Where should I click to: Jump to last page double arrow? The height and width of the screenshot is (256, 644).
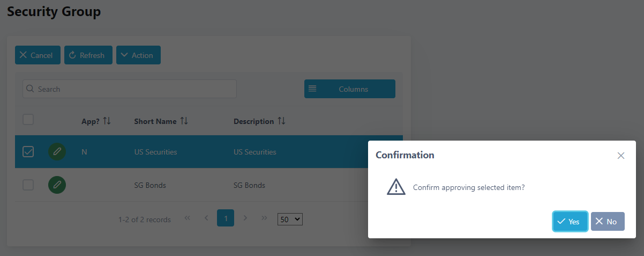(x=264, y=218)
